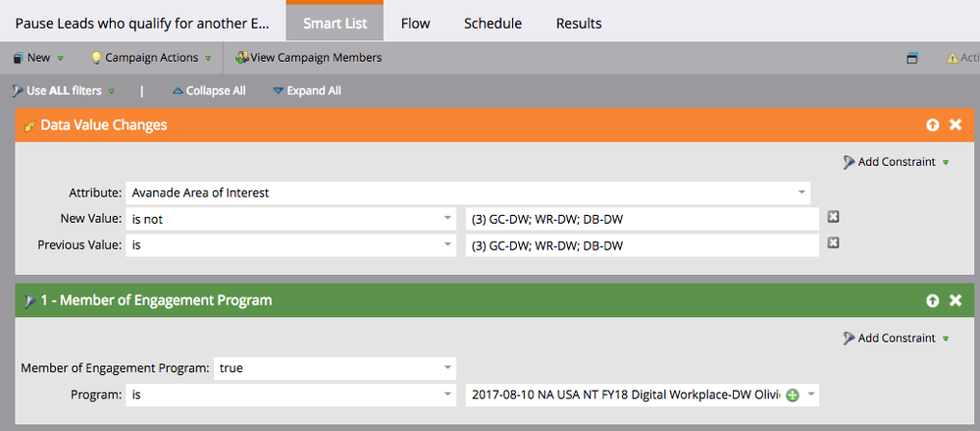Switch to the Flow tab
Image resolution: width=980 pixels, height=431 pixels.
click(416, 24)
